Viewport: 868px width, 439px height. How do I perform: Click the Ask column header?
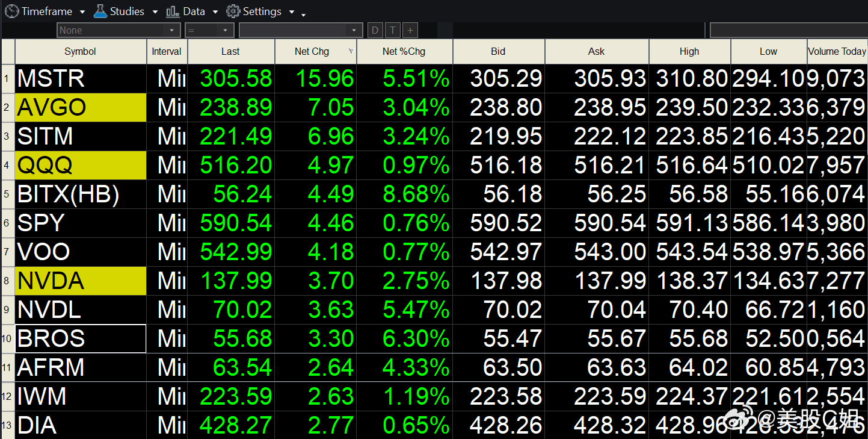tap(597, 52)
